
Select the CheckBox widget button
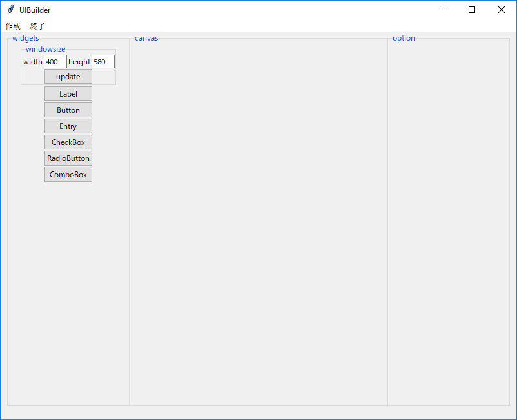click(x=68, y=142)
